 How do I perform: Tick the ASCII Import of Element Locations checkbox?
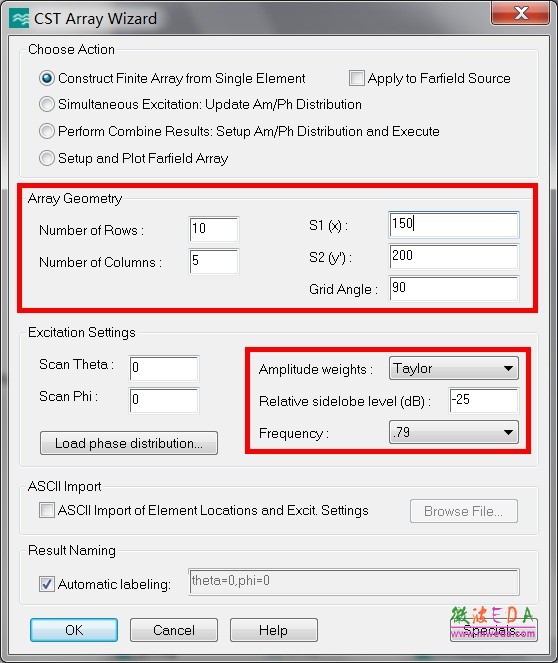(46, 510)
